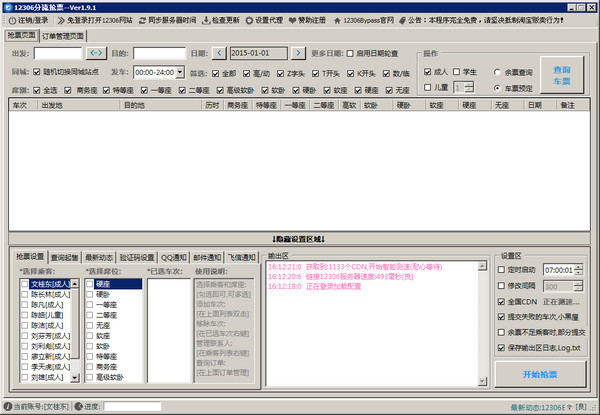The width and height of the screenshot is (600, 415).
Task: Select 余票查询 radio button
Action: coord(497,72)
